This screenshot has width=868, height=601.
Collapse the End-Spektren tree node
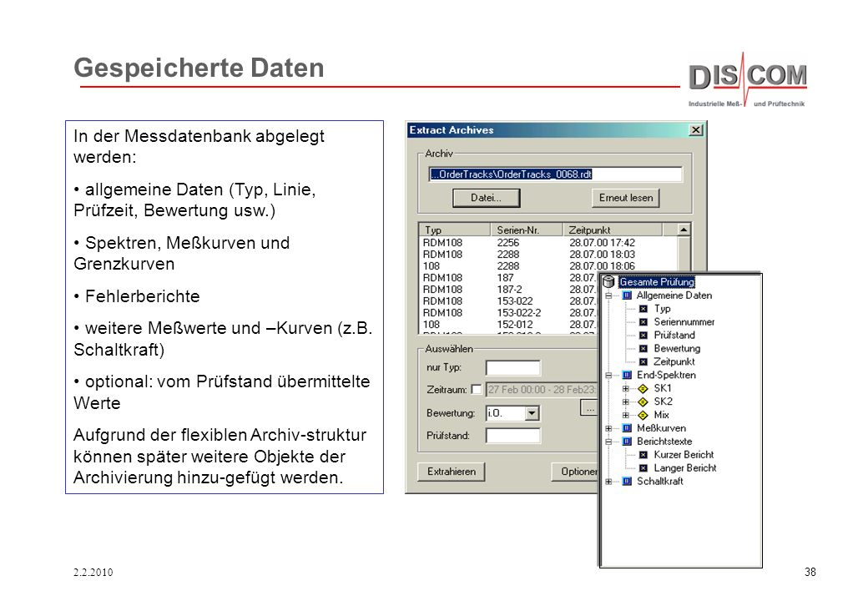point(609,376)
